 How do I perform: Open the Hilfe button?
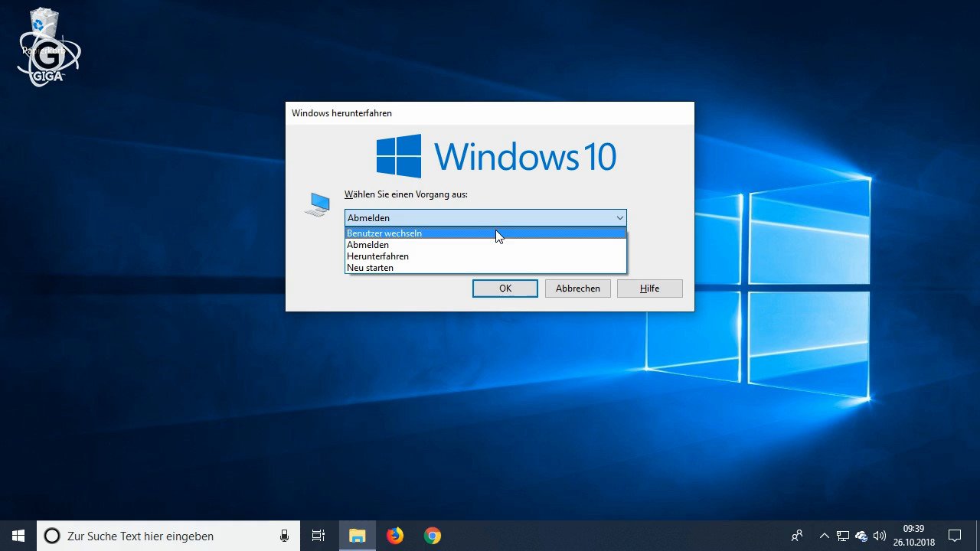[x=650, y=289]
